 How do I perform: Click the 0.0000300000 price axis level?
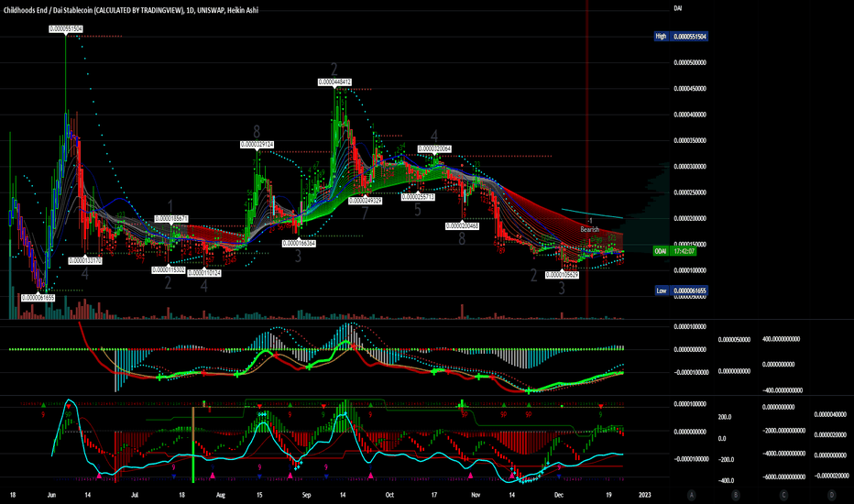[689, 167]
